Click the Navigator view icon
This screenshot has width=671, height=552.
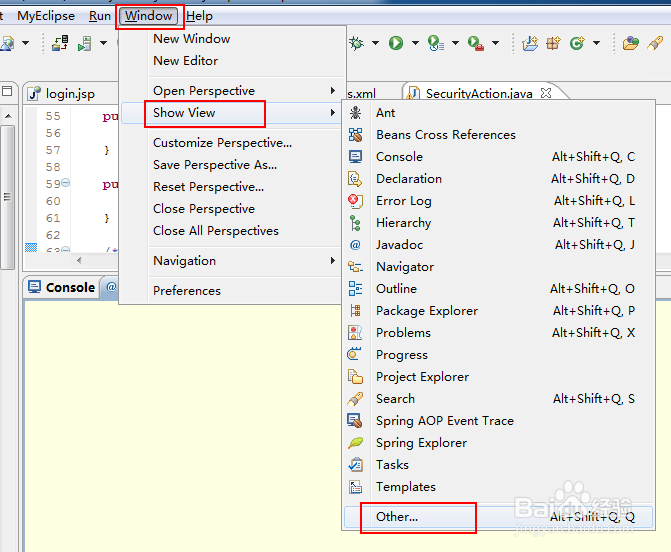(x=355, y=267)
